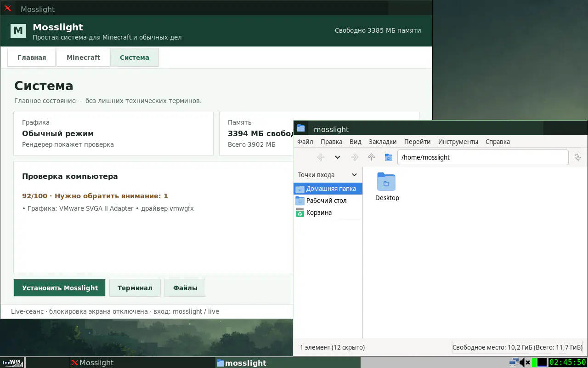Click the back arrow in the file manager toolbar

tap(321, 157)
